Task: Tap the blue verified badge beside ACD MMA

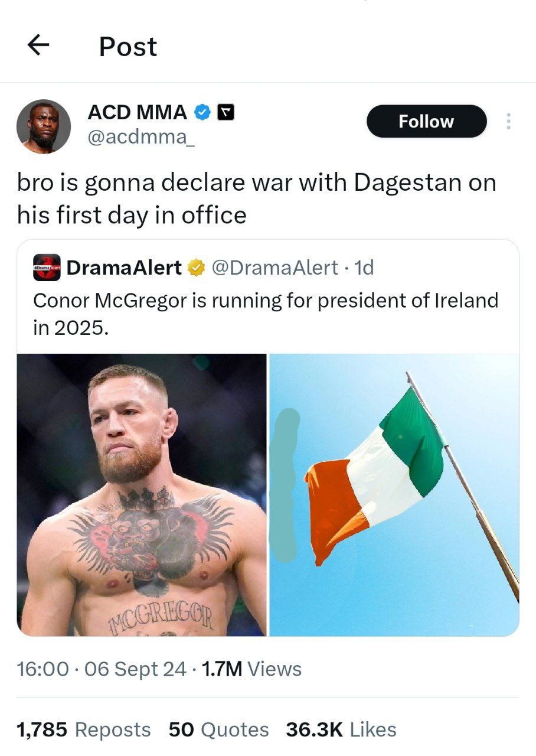Action: [x=202, y=111]
